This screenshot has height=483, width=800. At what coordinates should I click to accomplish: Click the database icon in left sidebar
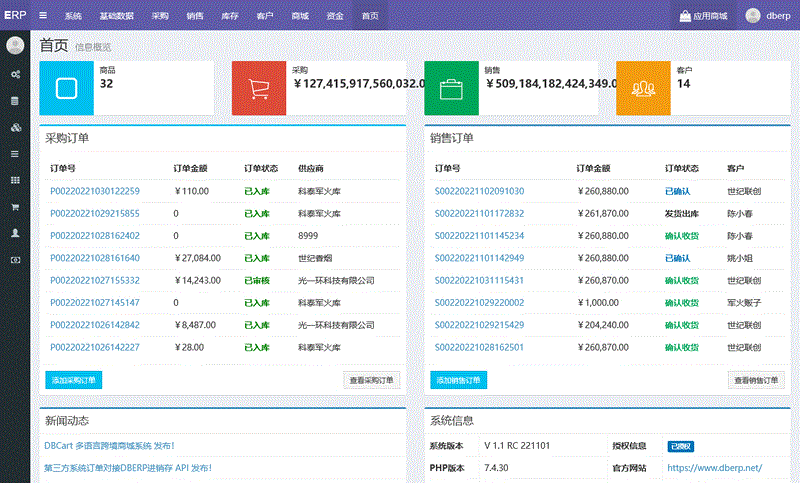14,101
